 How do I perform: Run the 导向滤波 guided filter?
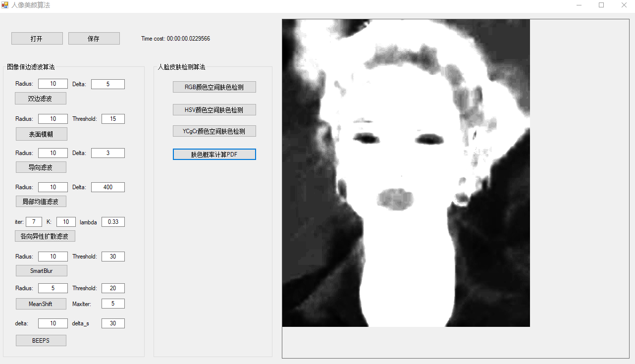click(x=41, y=167)
